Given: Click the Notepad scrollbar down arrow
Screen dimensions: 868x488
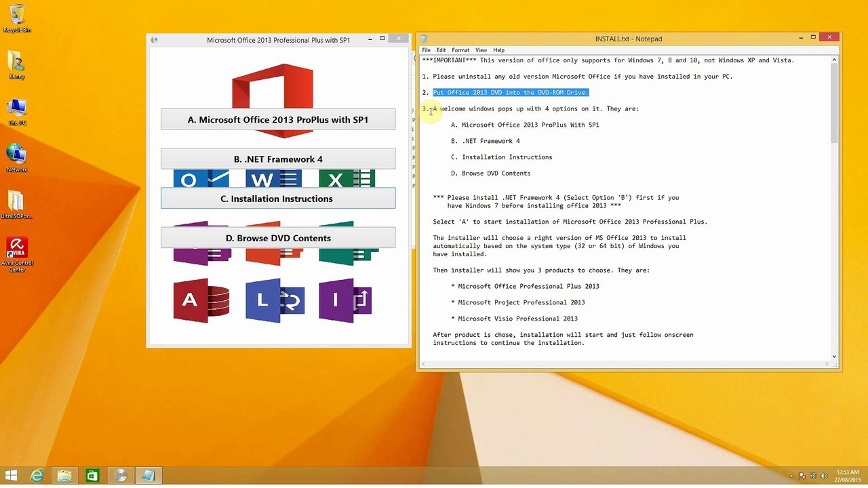Looking at the screenshot, I should 834,357.
